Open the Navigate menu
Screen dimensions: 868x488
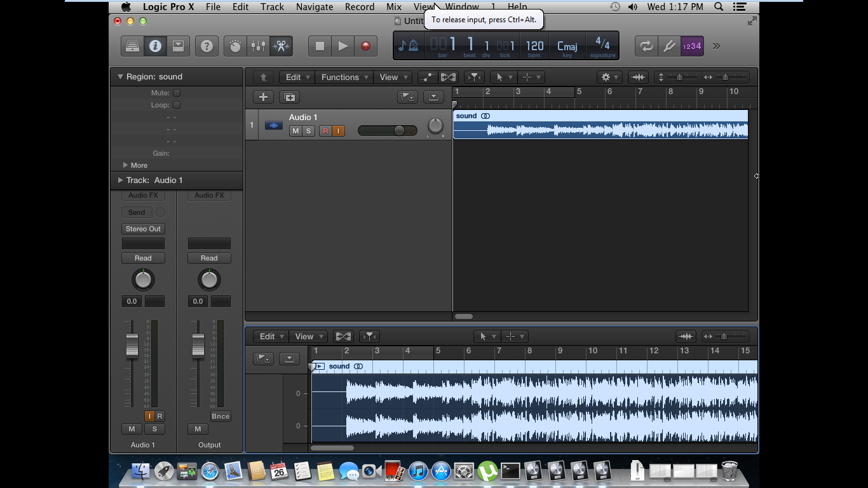tap(315, 7)
